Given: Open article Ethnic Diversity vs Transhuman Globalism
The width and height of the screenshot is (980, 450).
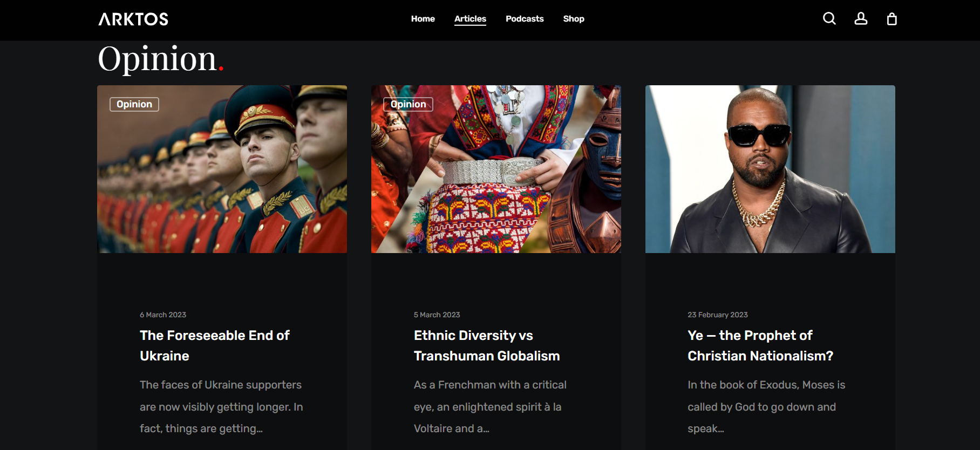Looking at the screenshot, I should [x=487, y=345].
